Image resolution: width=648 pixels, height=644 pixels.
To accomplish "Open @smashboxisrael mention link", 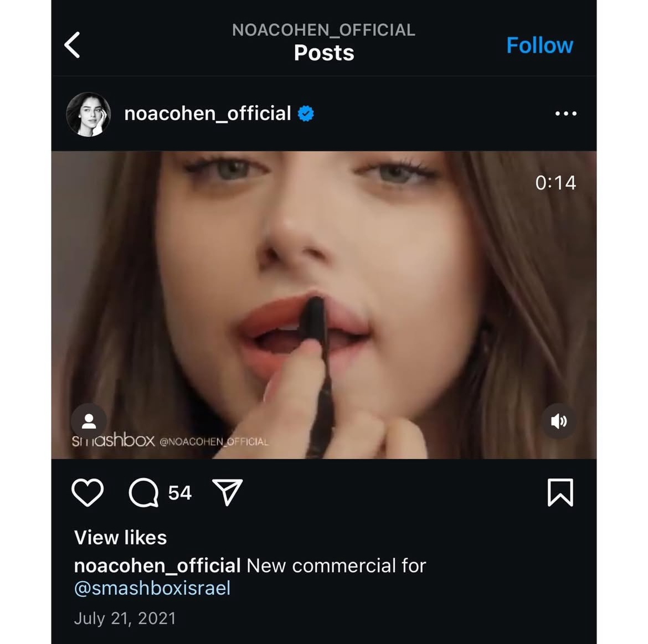I will point(152,588).
